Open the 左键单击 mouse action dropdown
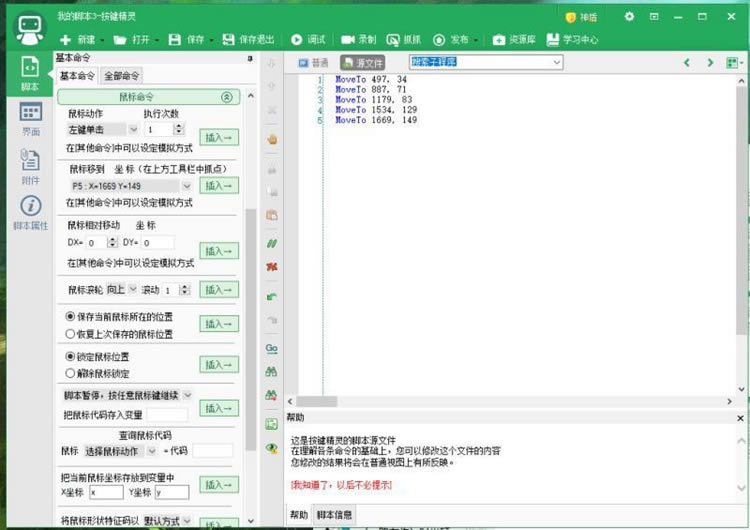This screenshot has width=750, height=530. tap(103, 129)
